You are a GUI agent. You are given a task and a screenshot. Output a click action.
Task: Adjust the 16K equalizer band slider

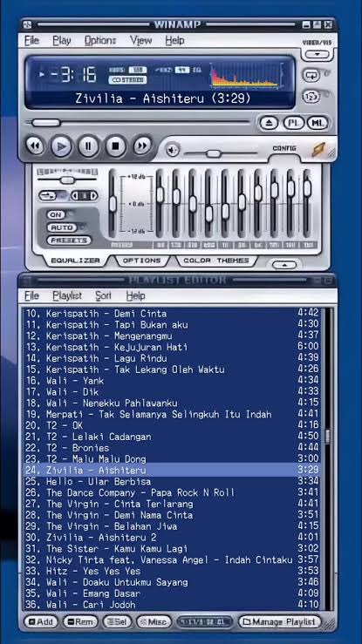(307, 187)
